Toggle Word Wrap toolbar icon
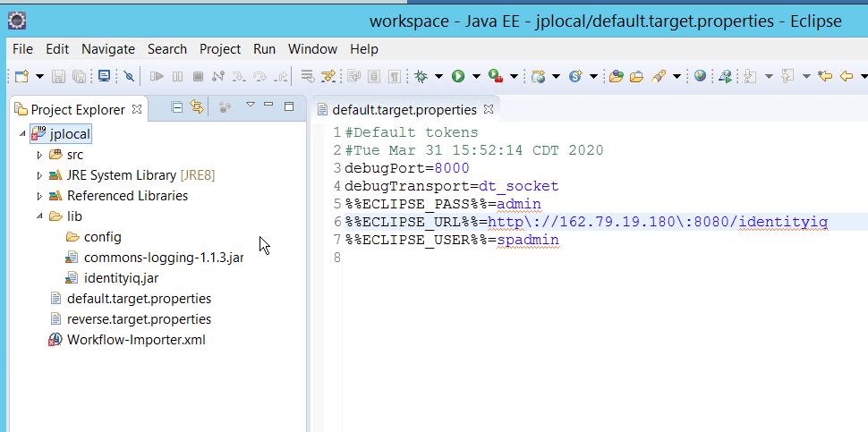 pos(353,76)
